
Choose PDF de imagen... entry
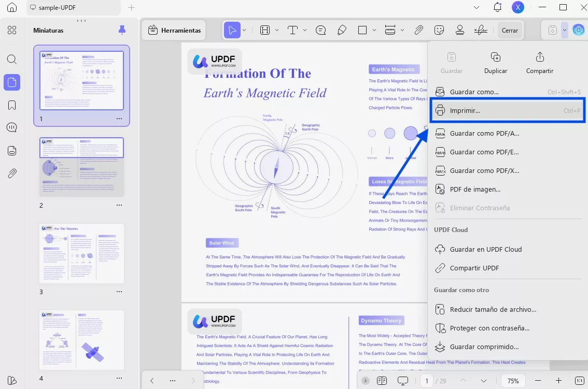pos(508,189)
